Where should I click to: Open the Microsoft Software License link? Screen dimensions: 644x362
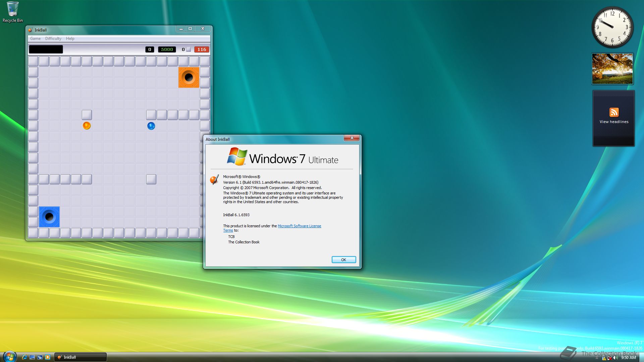tap(299, 226)
